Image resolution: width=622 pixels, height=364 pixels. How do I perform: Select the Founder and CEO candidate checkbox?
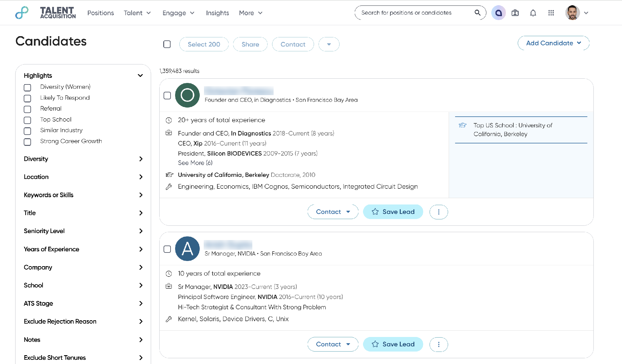pyautogui.click(x=167, y=95)
